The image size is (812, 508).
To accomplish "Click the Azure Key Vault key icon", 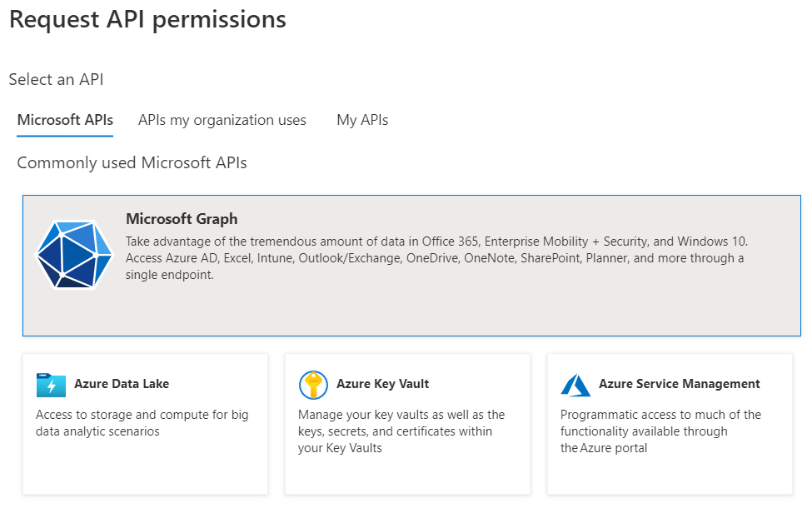I will coord(313,385).
